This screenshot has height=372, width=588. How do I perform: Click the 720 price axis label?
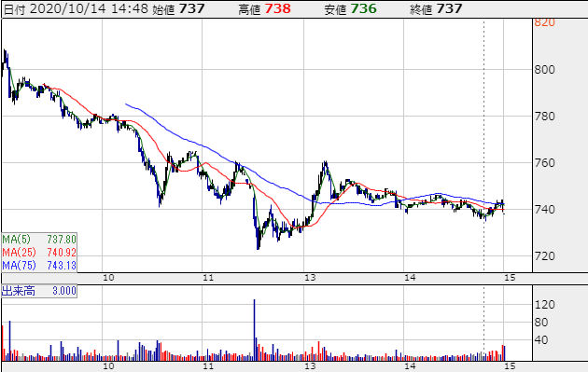point(544,256)
